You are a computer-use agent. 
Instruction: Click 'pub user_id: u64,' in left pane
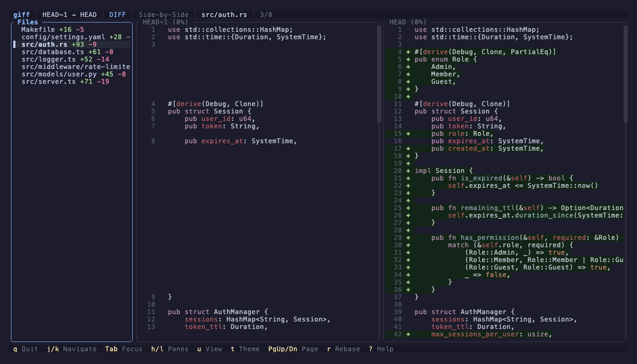(x=220, y=119)
